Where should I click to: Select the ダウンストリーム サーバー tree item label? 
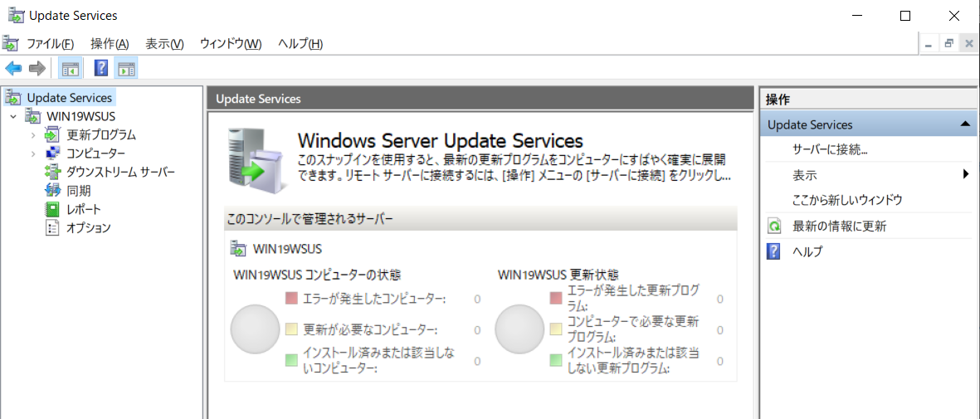120,172
